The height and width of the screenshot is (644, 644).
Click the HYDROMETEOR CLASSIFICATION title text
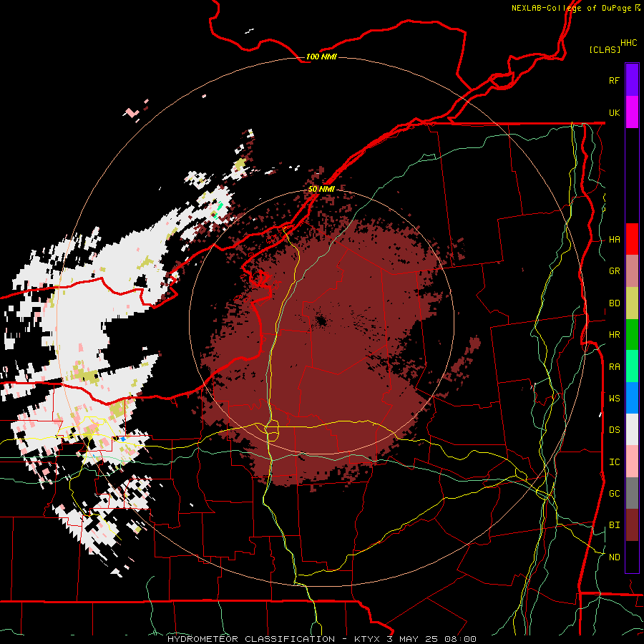pyautogui.click(x=251, y=639)
